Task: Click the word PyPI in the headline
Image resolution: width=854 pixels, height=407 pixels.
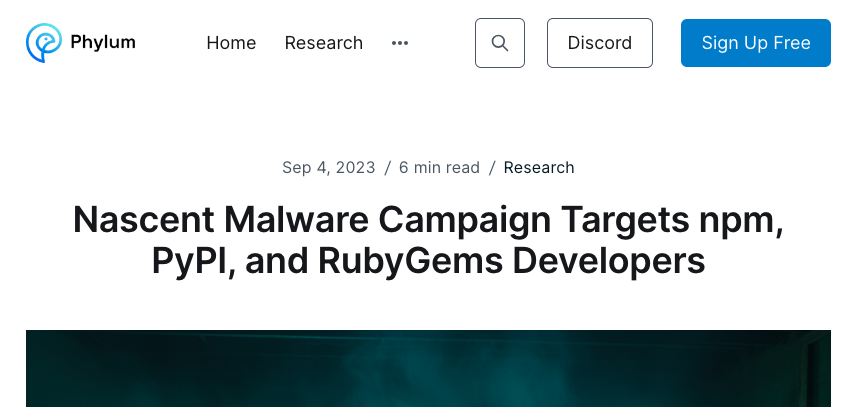Action: tap(189, 261)
